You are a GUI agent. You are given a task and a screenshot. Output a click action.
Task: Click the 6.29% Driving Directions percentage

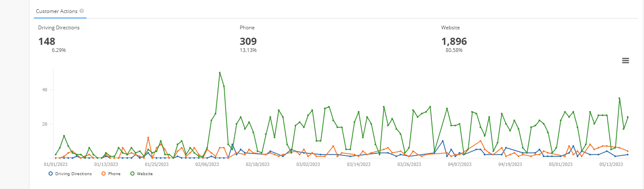click(x=59, y=50)
